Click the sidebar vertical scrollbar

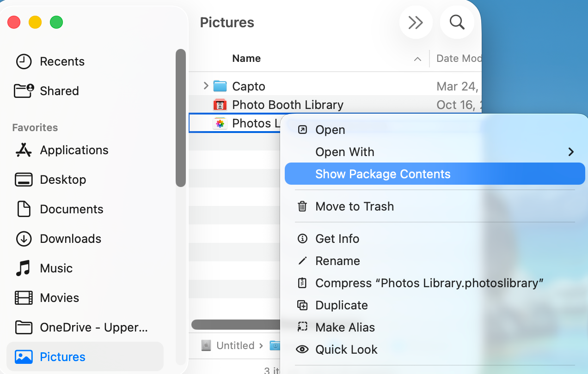pyautogui.click(x=181, y=118)
